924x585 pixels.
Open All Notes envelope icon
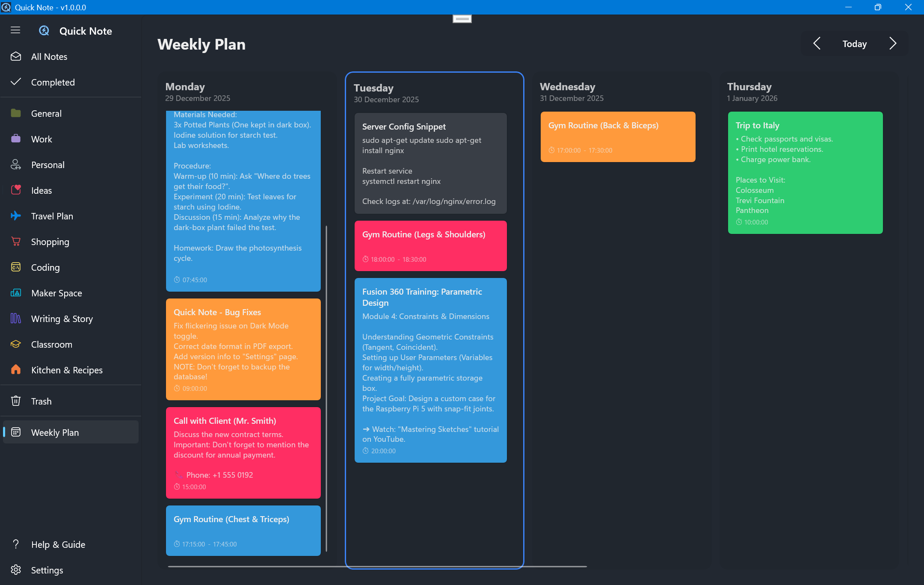[x=16, y=56]
